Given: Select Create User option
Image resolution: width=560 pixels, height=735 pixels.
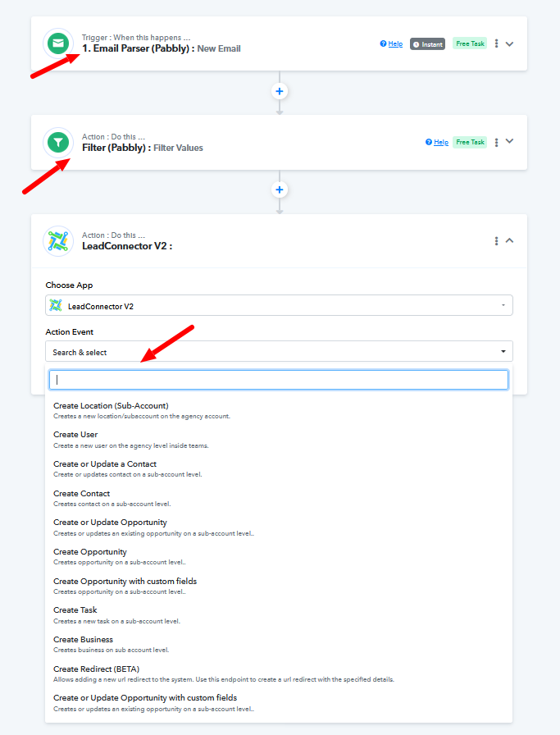Looking at the screenshot, I should point(279,440).
